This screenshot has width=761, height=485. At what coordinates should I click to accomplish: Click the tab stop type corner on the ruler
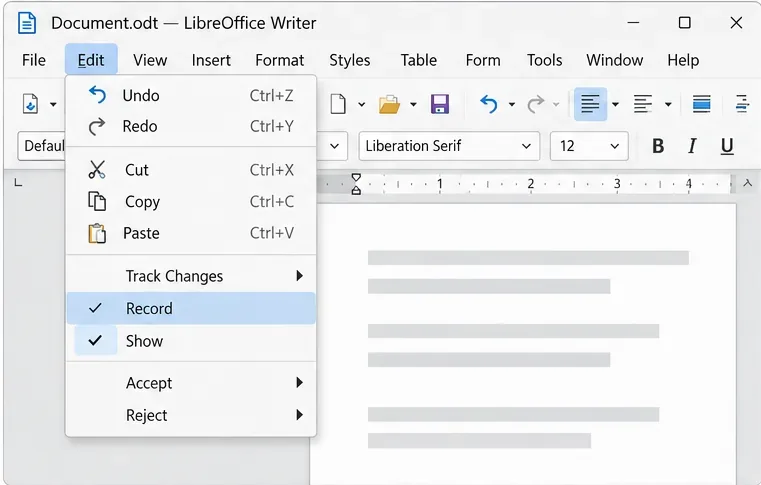tap(18, 183)
